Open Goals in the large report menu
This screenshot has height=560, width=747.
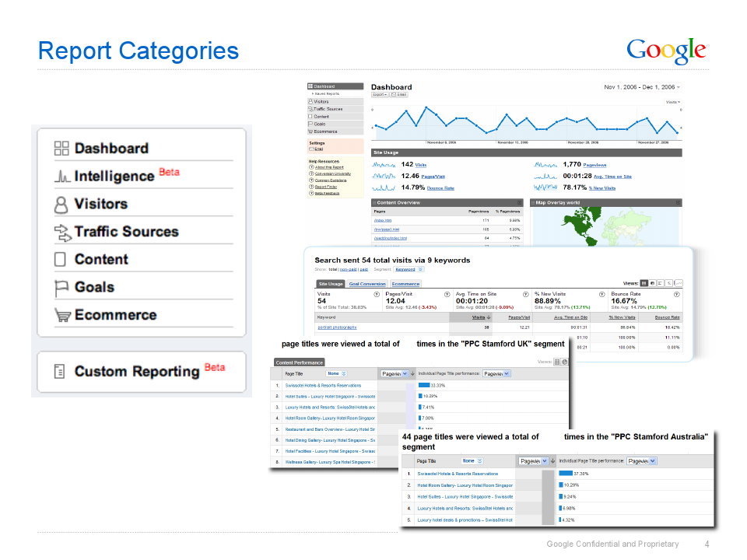[94, 287]
